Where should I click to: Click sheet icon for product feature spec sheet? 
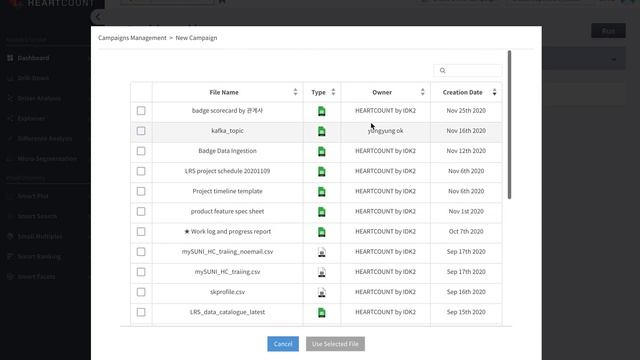tap(322, 211)
